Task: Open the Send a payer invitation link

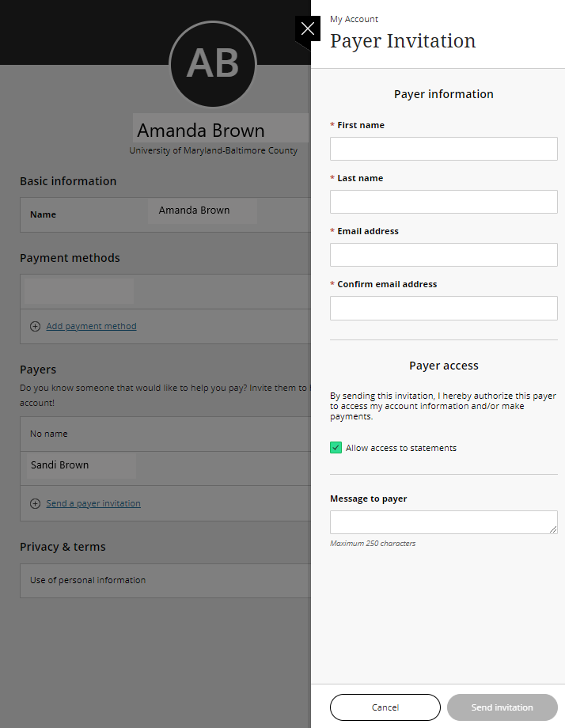Action: pos(93,503)
